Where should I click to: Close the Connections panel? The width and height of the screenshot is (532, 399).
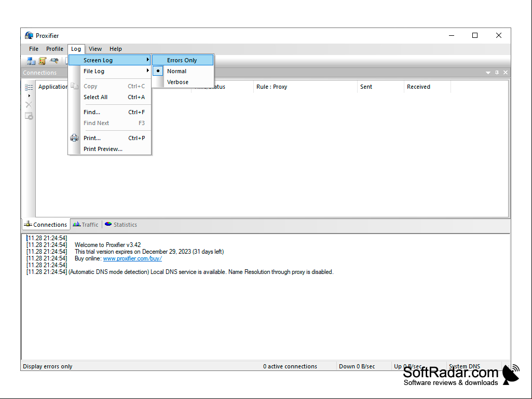point(506,73)
